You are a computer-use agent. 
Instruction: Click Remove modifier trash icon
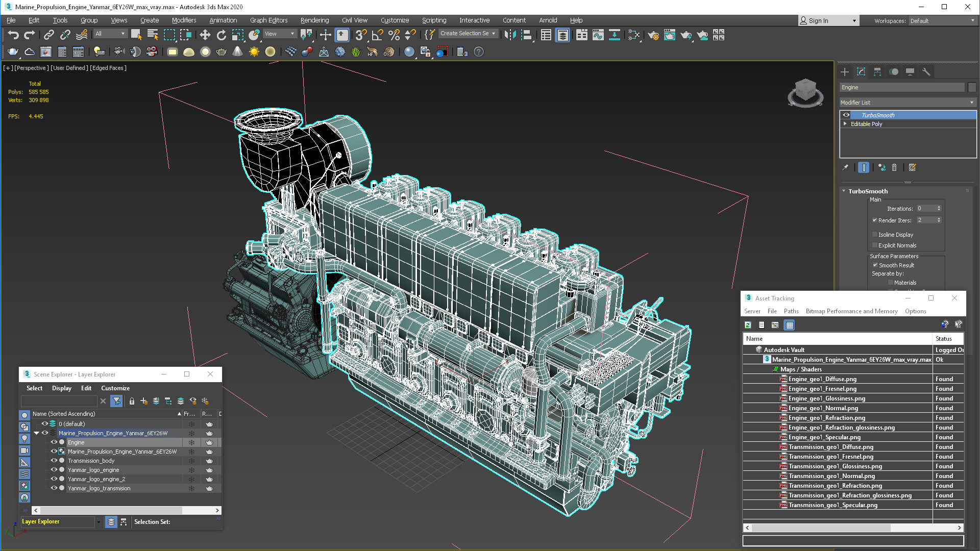tap(894, 167)
